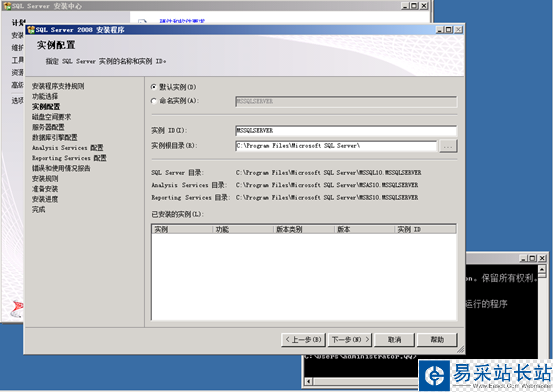The height and width of the screenshot is (392, 553).
Task: Select the 完成 step in the sidebar
Action: pos(38,209)
